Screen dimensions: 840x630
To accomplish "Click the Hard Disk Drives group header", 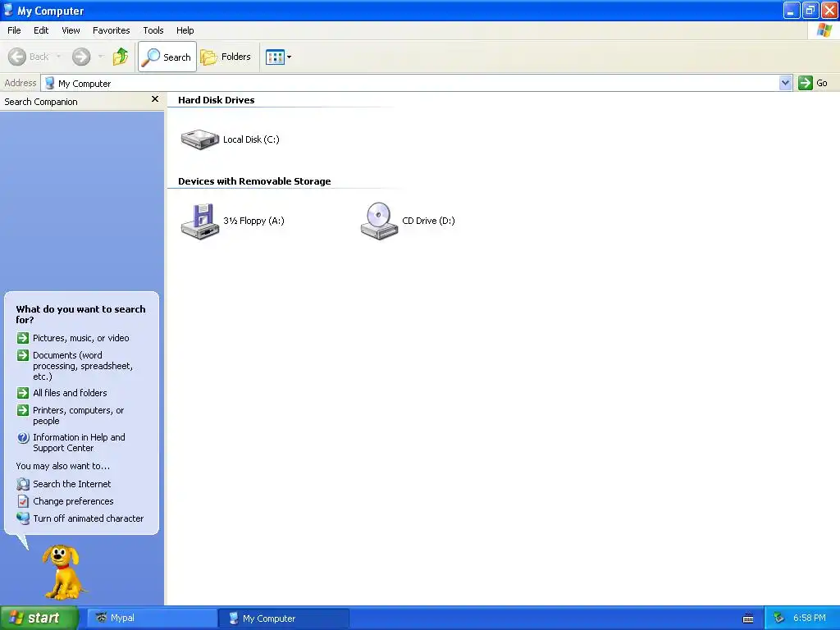I will pos(217,100).
